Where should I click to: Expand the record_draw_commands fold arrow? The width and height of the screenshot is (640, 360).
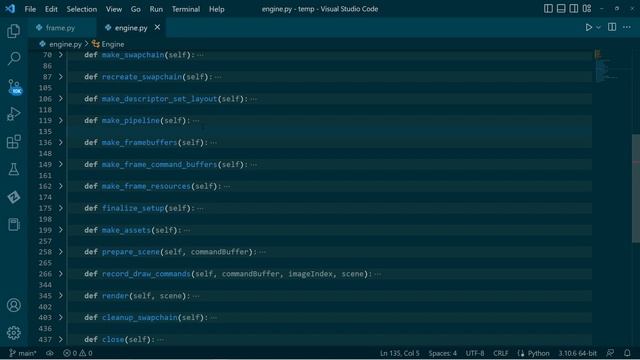(61, 274)
